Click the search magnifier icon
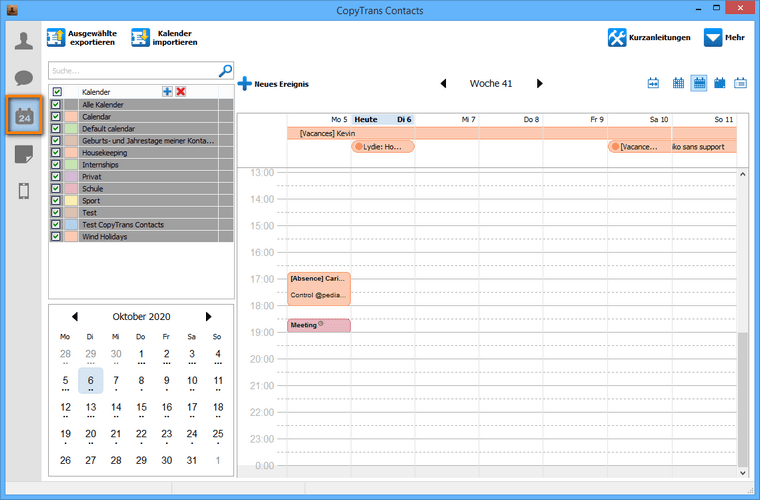Viewport: 760px width, 500px height. point(225,71)
